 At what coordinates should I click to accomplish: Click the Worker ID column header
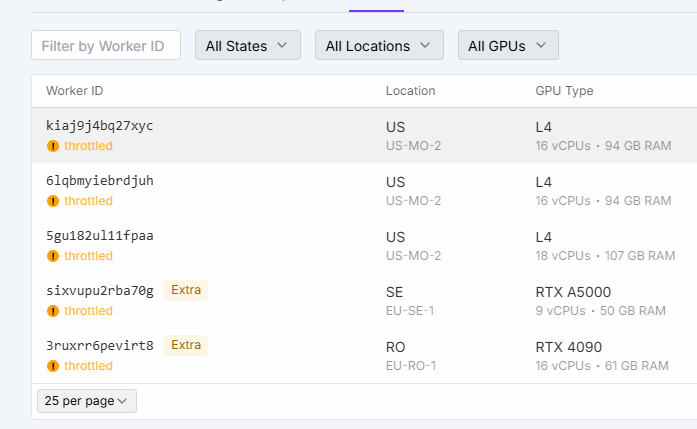pos(75,91)
